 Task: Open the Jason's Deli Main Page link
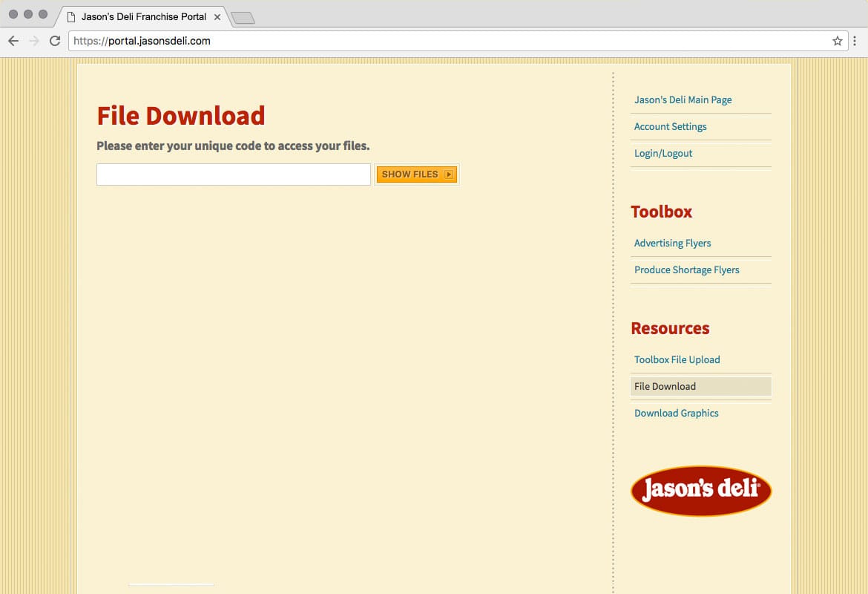(x=683, y=99)
